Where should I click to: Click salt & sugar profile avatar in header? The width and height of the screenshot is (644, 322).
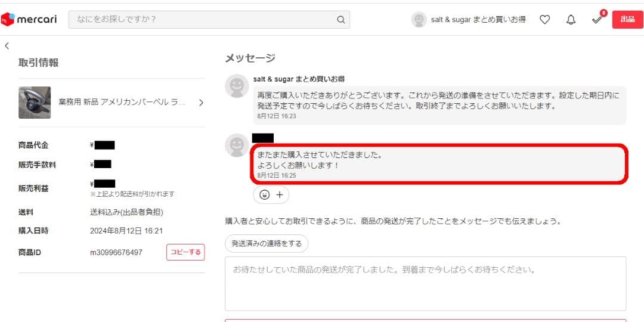click(419, 20)
